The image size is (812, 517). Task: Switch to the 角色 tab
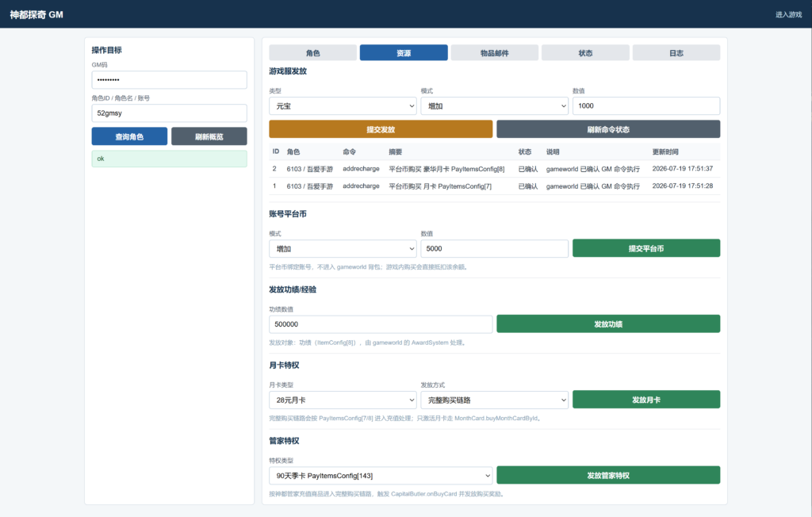312,53
